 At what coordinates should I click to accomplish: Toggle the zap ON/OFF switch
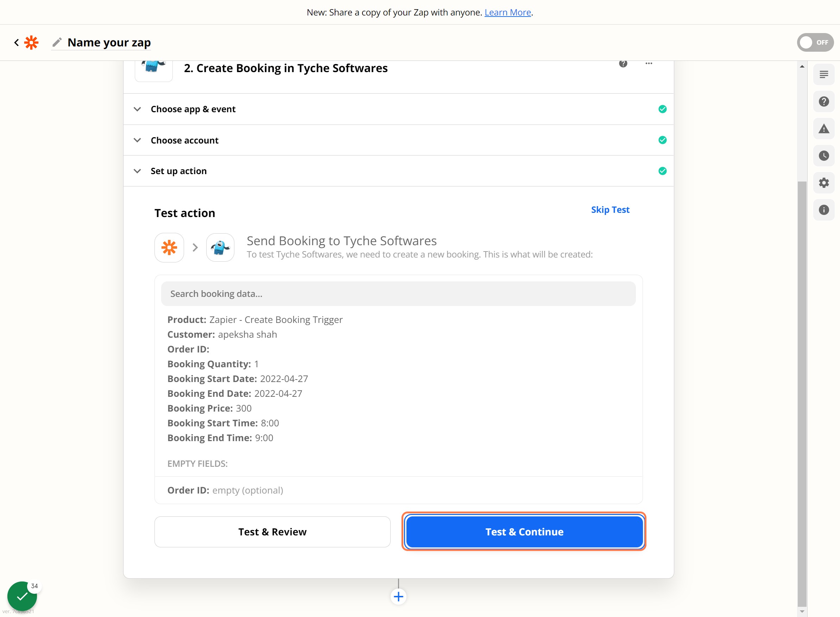[x=815, y=43]
